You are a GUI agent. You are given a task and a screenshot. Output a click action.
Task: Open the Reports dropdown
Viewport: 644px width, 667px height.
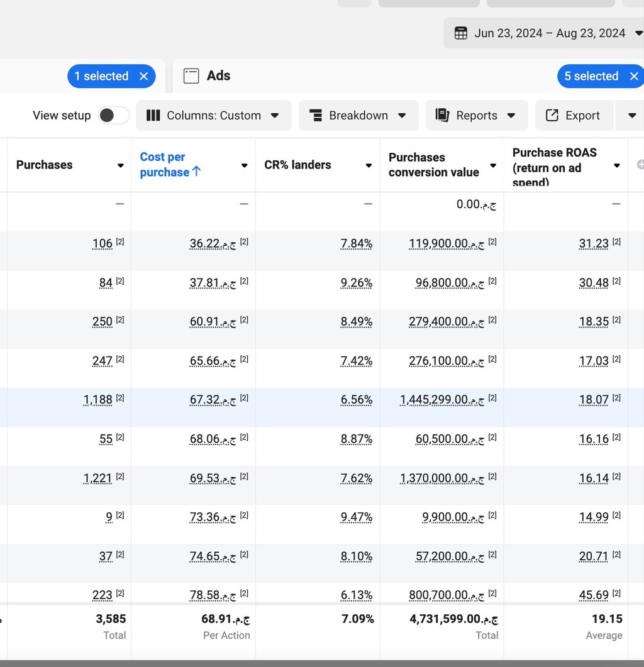[x=477, y=115]
